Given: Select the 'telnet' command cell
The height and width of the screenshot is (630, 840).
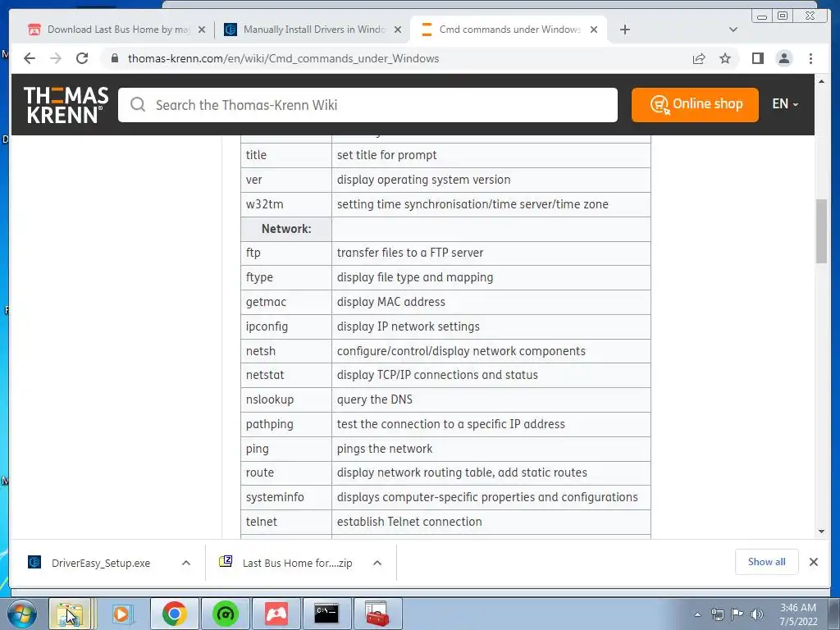Looking at the screenshot, I should (x=286, y=522).
